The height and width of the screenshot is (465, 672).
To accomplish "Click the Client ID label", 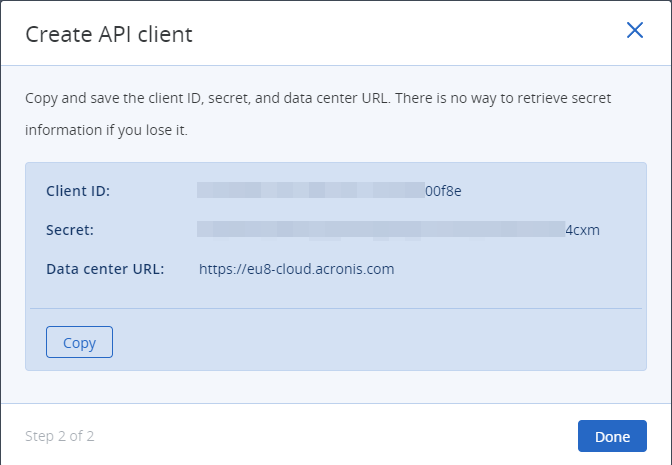I will (x=78, y=191).
